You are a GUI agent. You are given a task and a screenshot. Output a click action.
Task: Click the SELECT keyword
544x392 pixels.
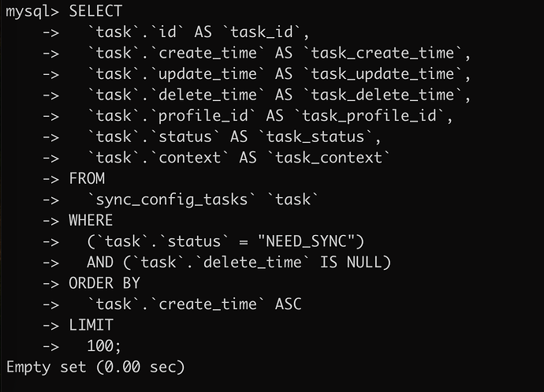(95, 11)
